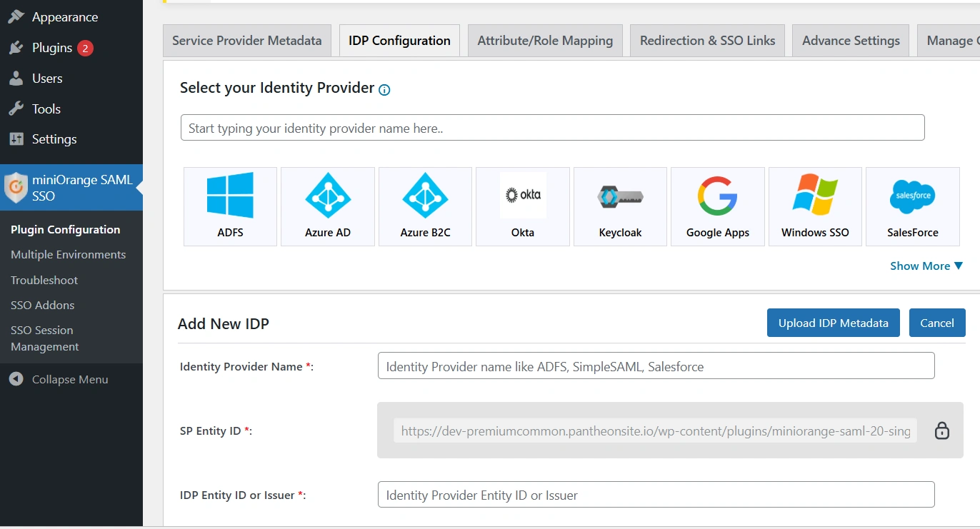Click the Plugins update badge showing 2
980x529 pixels.
click(85, 48)
